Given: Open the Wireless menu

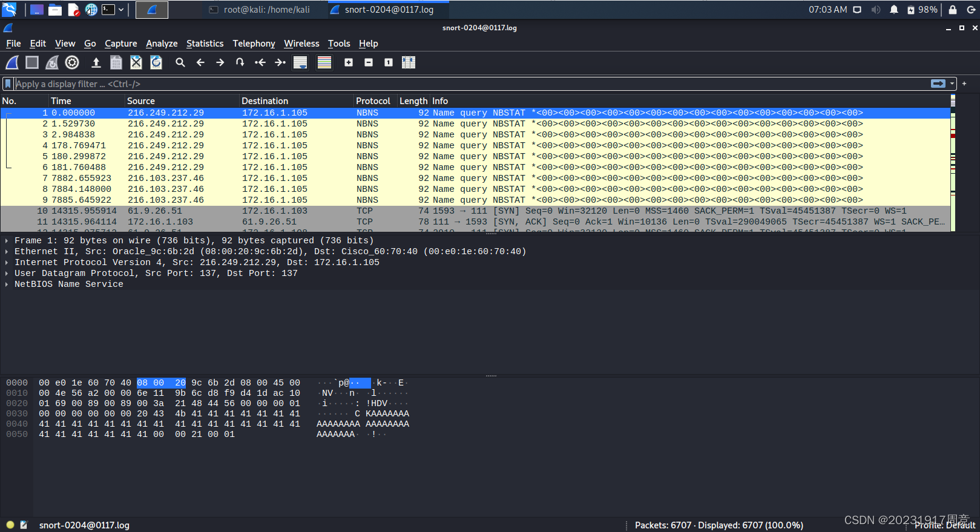Looking at the screenshot, I should click(x=301, y=44).
